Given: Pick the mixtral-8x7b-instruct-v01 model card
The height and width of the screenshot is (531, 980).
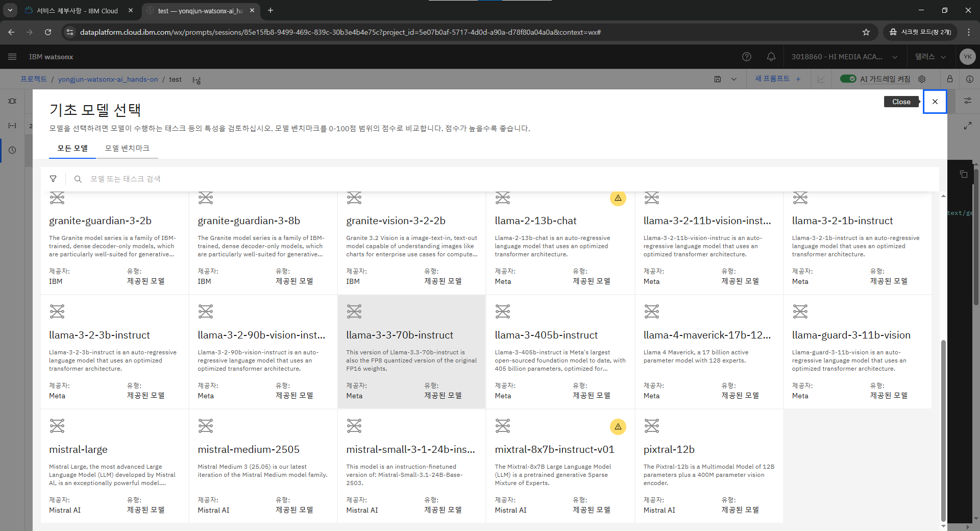Looking at the screenshot, I should click(x=560, y=466).
